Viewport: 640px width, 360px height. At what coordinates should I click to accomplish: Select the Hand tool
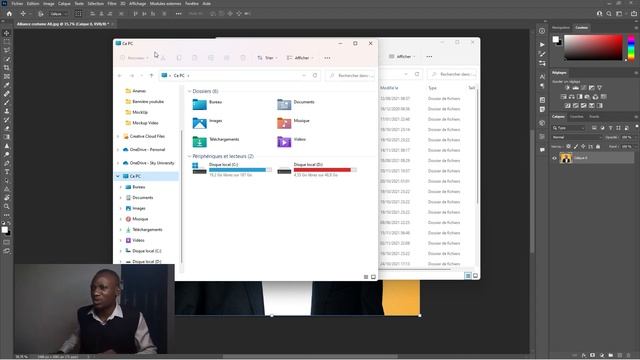tap(7, 198)
